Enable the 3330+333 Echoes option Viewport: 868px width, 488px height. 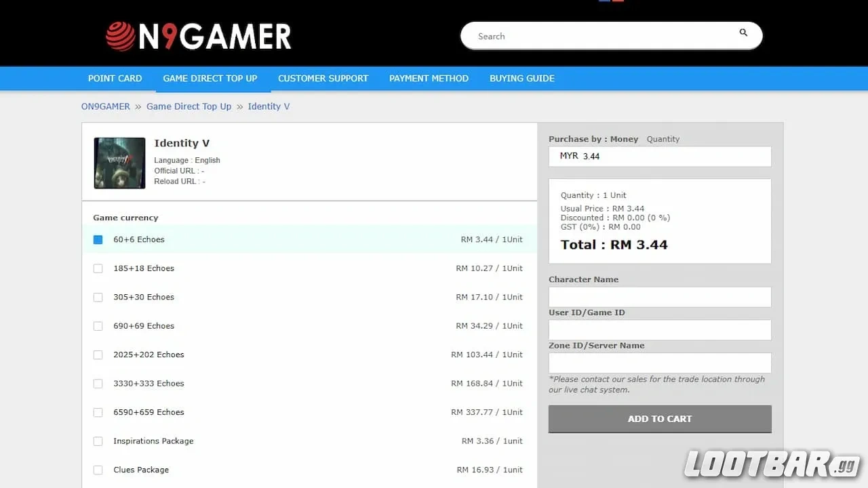tap(98, 384)
